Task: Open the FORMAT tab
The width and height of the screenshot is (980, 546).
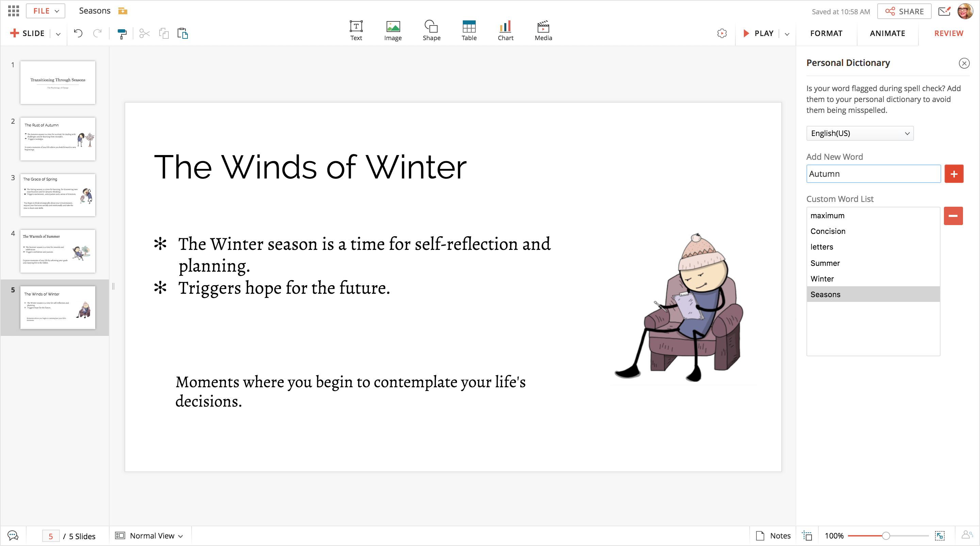Action: click(x=826, y=33)
